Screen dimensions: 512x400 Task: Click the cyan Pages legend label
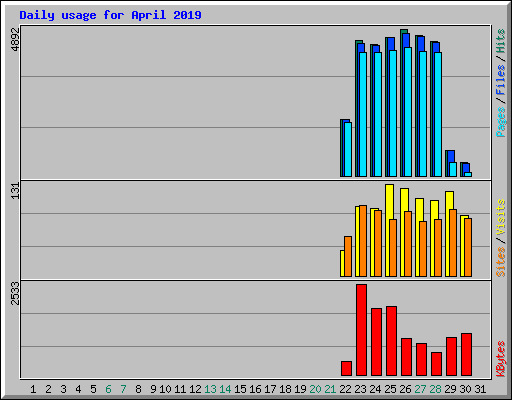[x=501, y=122]
